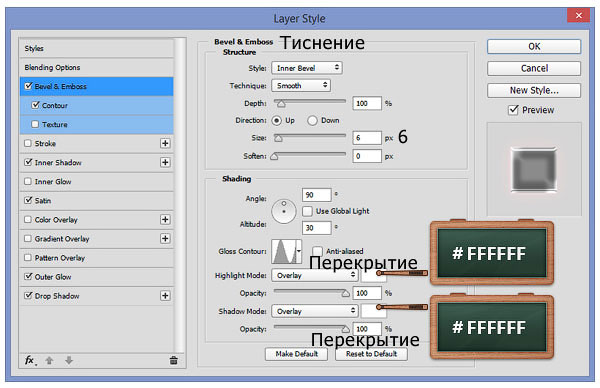600x388 pixels.
Task: Add another Color Overlay with its plus icon
Action: click(x=165, y=220)
